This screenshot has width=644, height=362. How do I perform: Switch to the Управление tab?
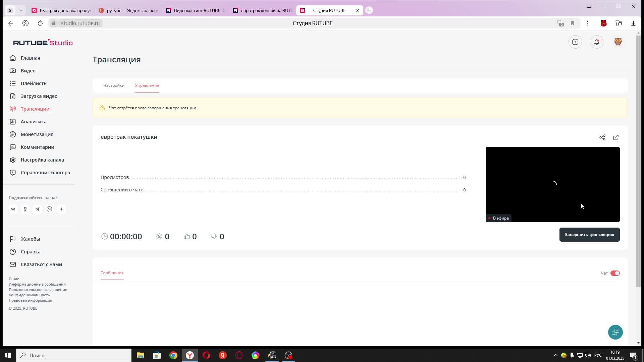pyautogui.click(x=147, y=85)
